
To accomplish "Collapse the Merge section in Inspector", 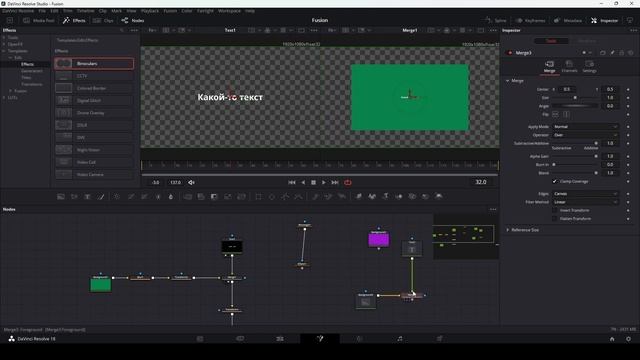I will [508, 81].
